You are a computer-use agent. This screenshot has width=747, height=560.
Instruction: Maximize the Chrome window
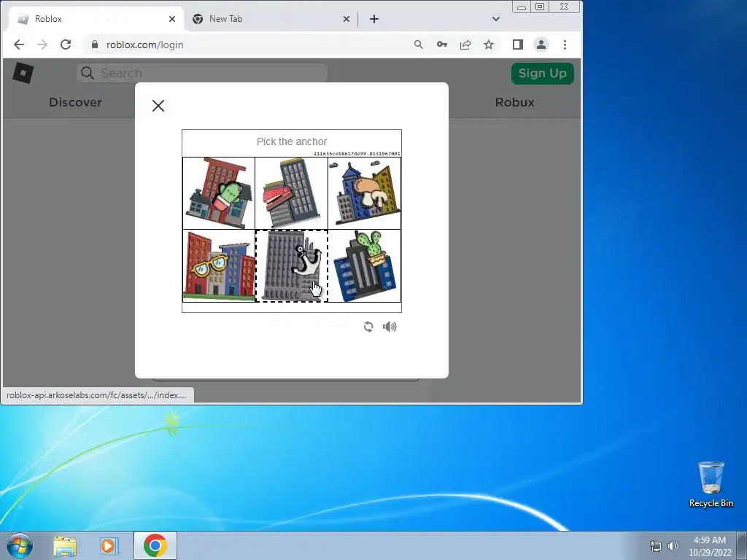point(540,7)
